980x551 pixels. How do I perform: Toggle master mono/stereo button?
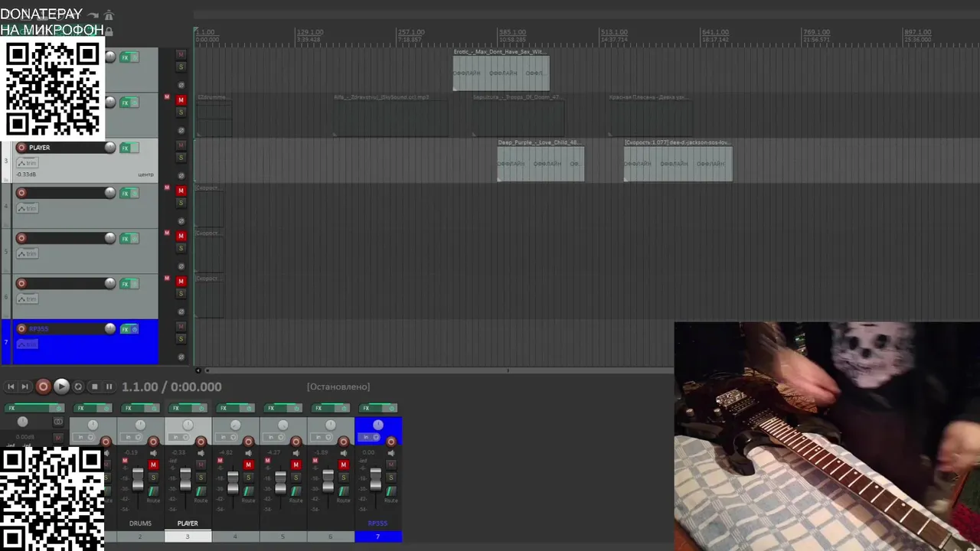point(58,422)
